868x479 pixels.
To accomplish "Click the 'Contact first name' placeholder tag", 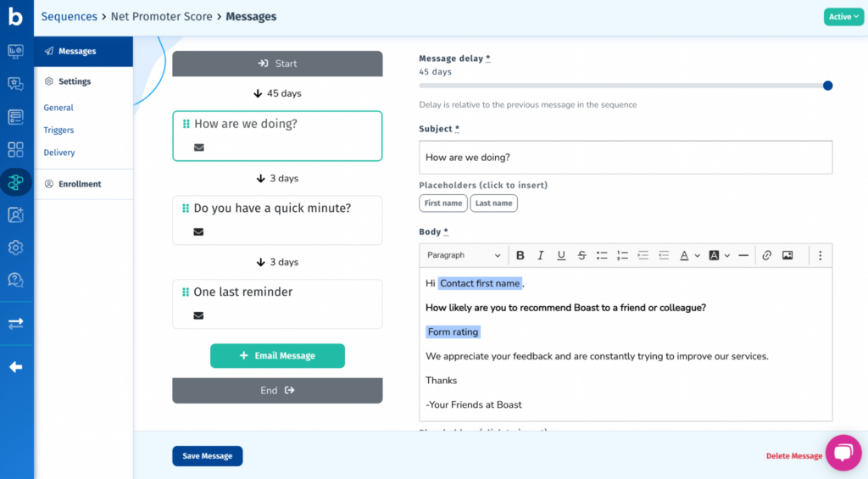I will coord(480,283).
